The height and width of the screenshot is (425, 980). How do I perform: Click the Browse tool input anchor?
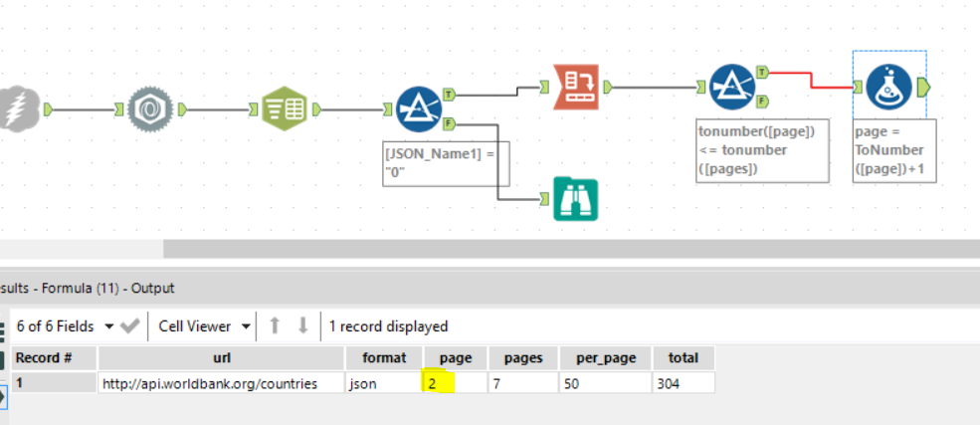544,199
